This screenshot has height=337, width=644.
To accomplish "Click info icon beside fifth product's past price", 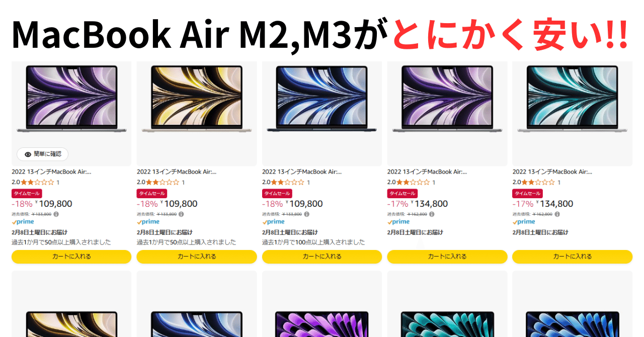I will pyautogui.click(x=557, y=214).
